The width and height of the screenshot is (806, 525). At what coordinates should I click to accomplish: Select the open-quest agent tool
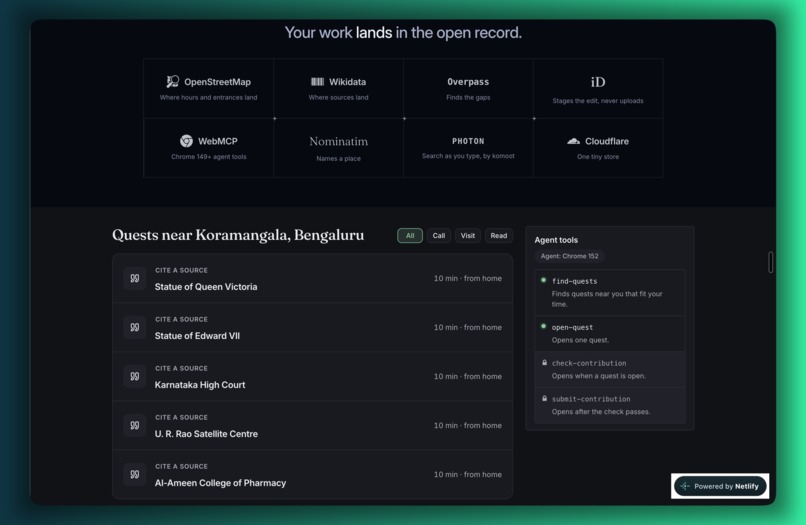coord(610,333)
